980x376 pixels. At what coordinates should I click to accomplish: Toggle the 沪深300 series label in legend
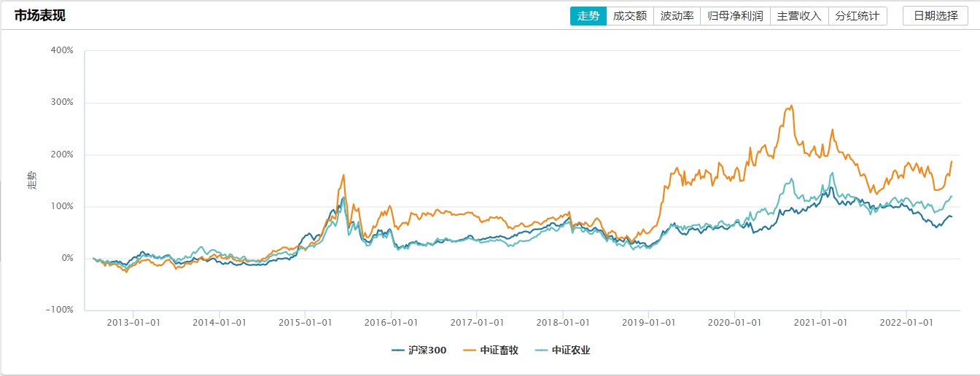pos(427,350)
